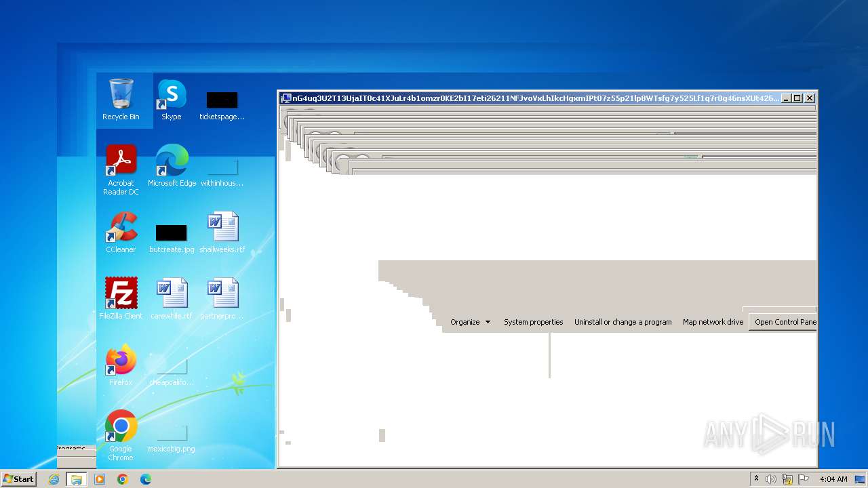
Task: Close the glitched window
Action: coord(810,98)
